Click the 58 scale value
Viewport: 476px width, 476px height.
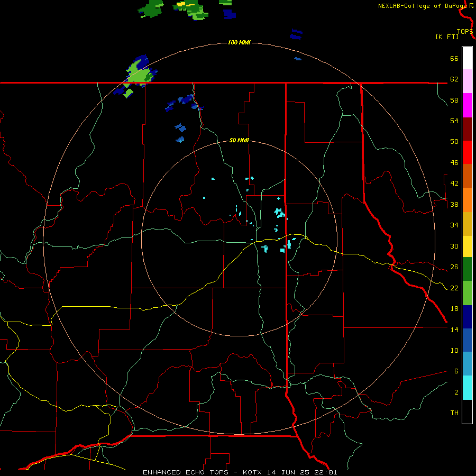tap(454, 100)
